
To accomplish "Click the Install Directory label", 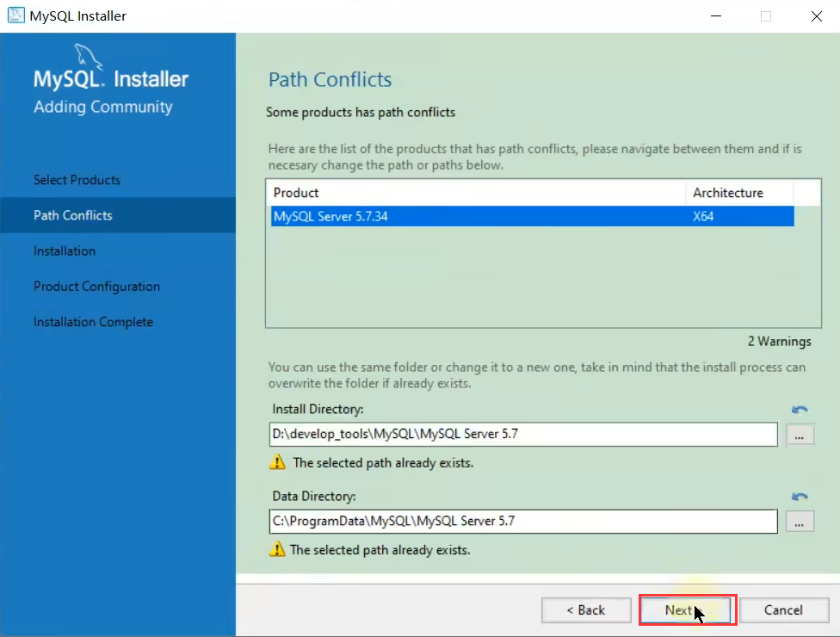I will [318, 409].
